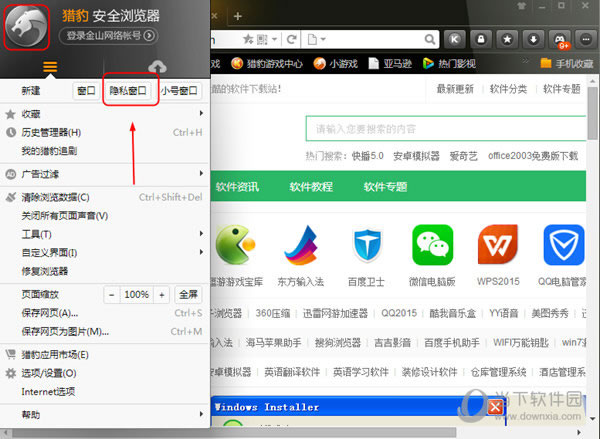This screenshot has height=439, width=600.
Task: Expand the 广告过滤 submenu arrow
Action: click(201, 173)
